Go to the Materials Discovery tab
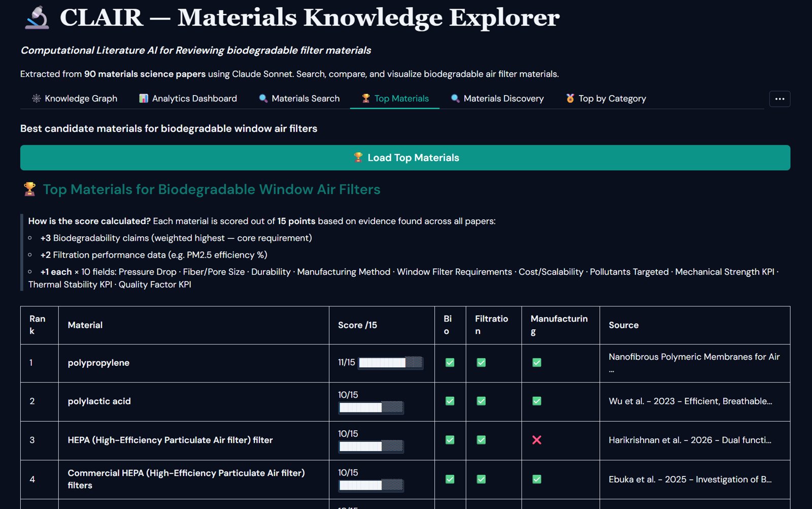This screenshot has width=812, height=509. pos(497,99)
